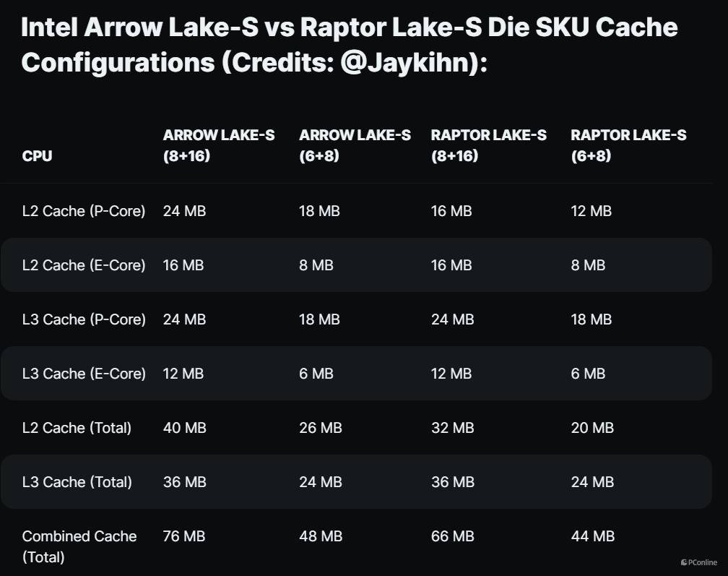Click the PConline watermark logo

pos(698,562)
